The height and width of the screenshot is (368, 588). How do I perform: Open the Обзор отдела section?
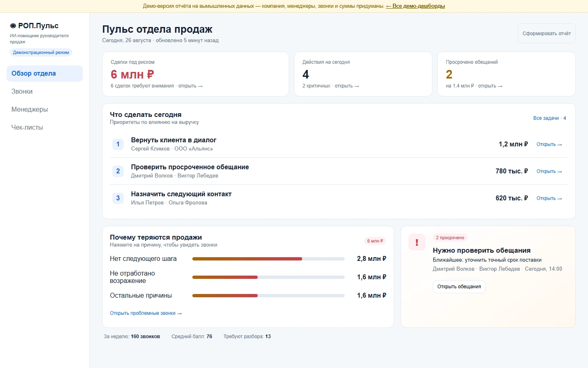pos(45,74)
